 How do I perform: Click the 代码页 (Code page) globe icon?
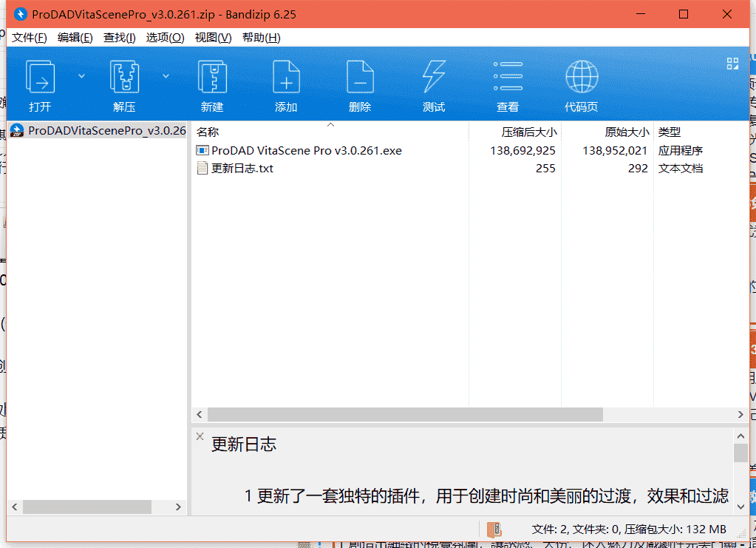[582, 77]
